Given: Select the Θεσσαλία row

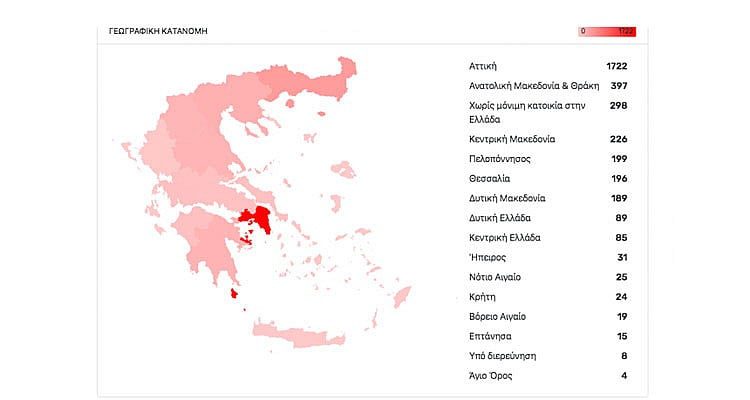Looking at the screenshot, I should [x=547, y=178].
